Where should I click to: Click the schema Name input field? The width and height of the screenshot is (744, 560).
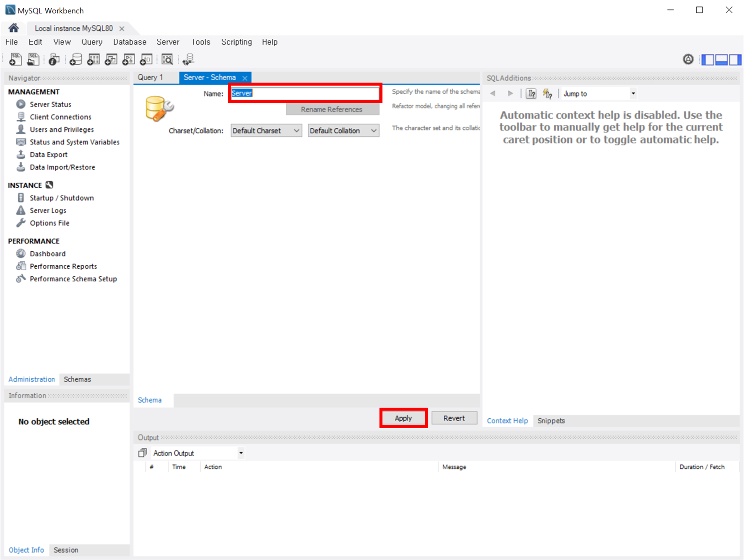click(x=305, y=93)
